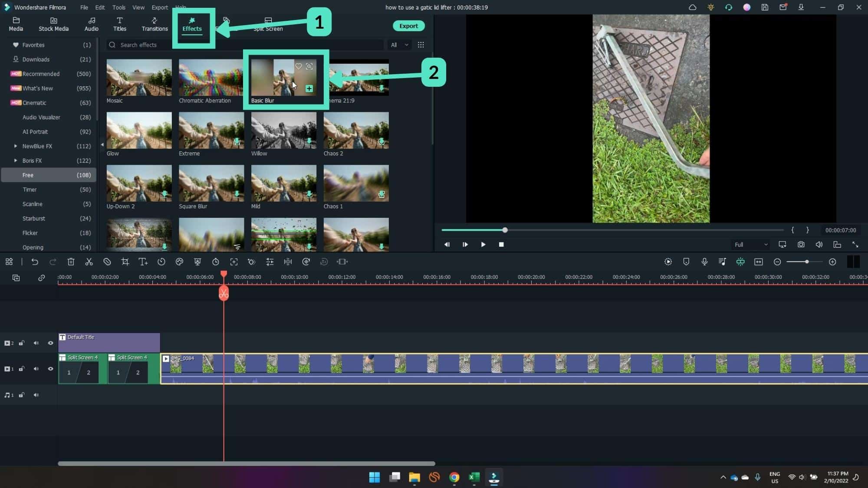The image size is (868, 488).
Task: Click the Search effects field
Action: 245,45
